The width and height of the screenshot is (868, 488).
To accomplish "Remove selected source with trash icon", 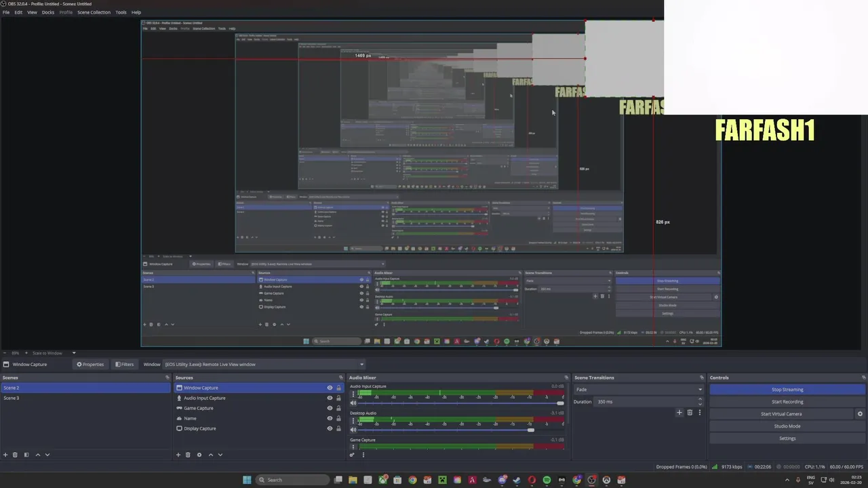I will click(189, 455).
